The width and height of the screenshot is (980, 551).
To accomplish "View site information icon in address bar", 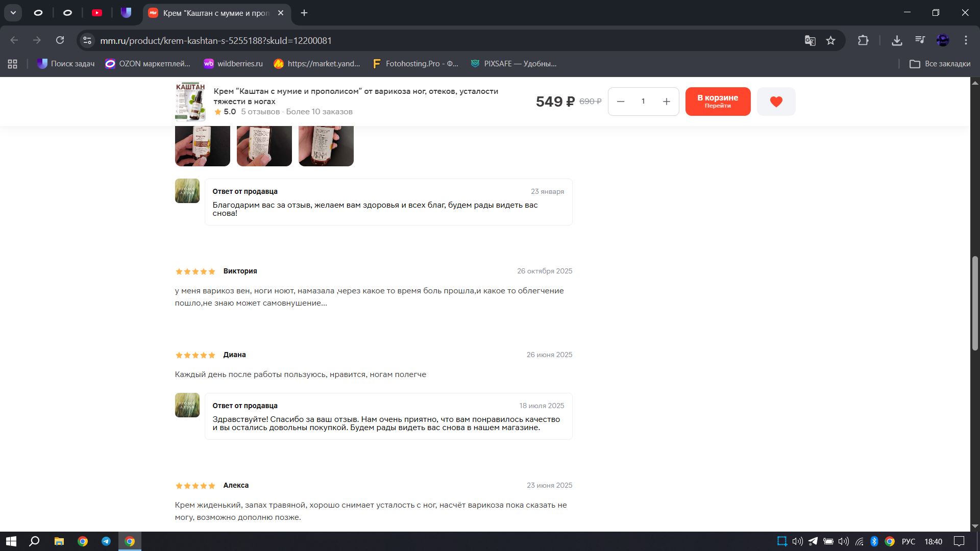I will point(87,40).
